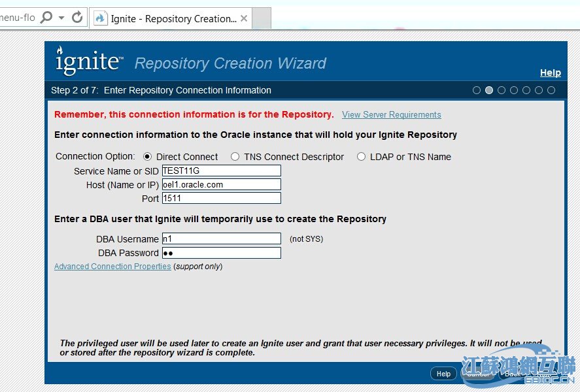Switch to Ignite - Repository Creation tab
This screenshot has height=392, width=580.
pyautogui.click(x=171, y=18)
